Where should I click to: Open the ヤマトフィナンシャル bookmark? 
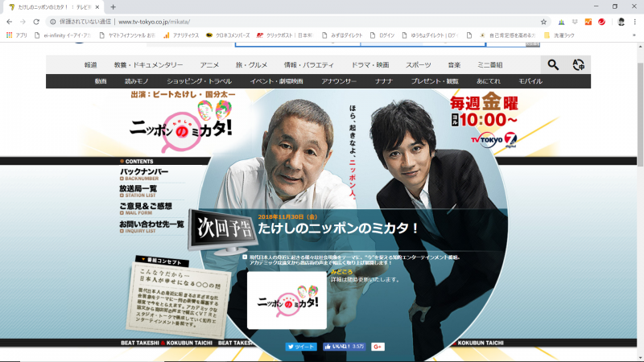[x=128, y=35]
